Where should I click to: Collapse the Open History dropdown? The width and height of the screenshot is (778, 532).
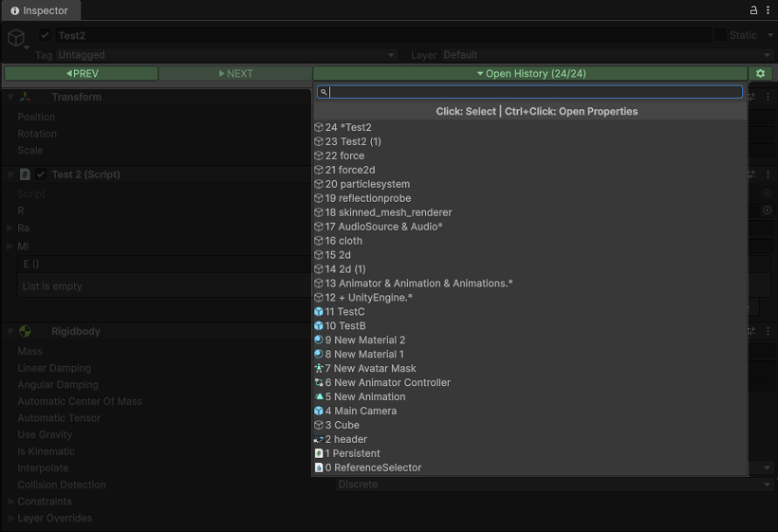530,73
